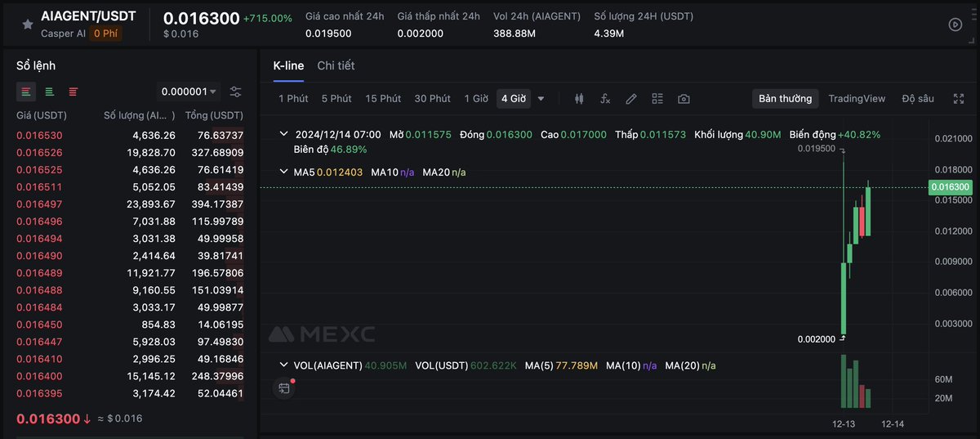Take a chart snapshot with camera icon

click(684, 99)
